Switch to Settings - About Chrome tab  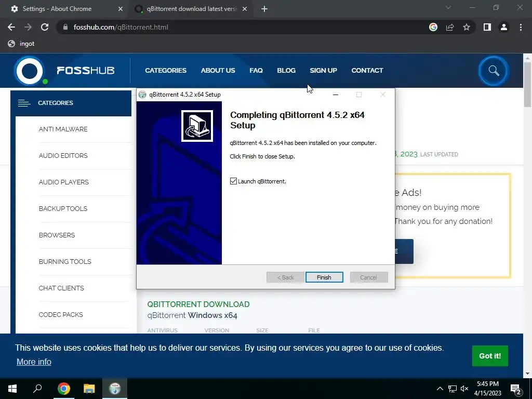[x=64, y=9]
